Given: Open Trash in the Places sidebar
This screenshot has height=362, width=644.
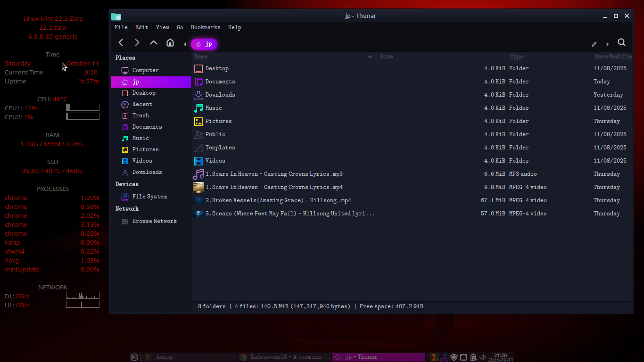Looking at the screenshot, I should click(140, 115).
